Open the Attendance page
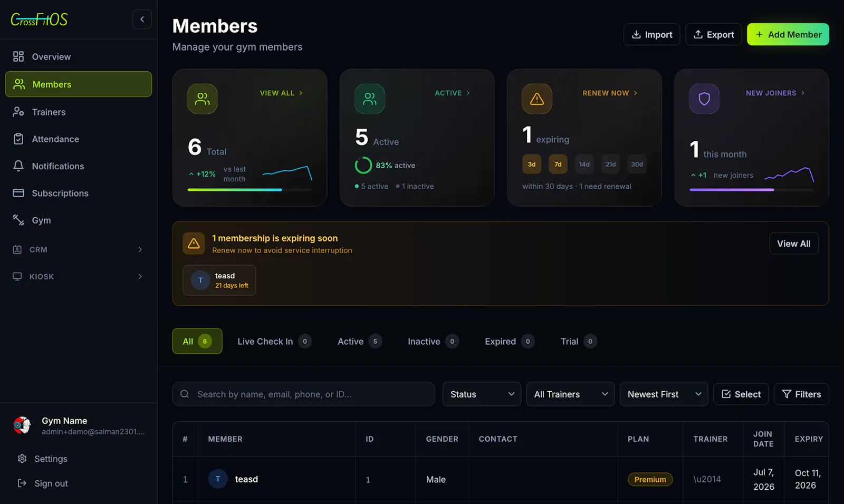Viewport: 844px width, 504px height. [79, 139]
